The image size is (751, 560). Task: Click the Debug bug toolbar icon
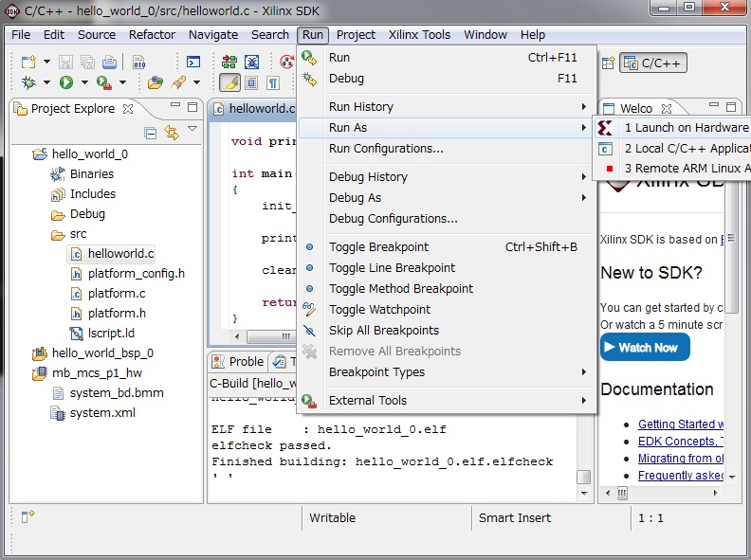click(28, 82)
